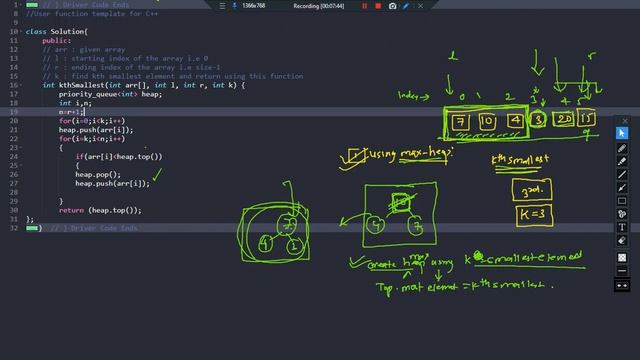Screen dimensions: 640x360
Task: Close the recorder control bar
Action: [x=420, y=6]
